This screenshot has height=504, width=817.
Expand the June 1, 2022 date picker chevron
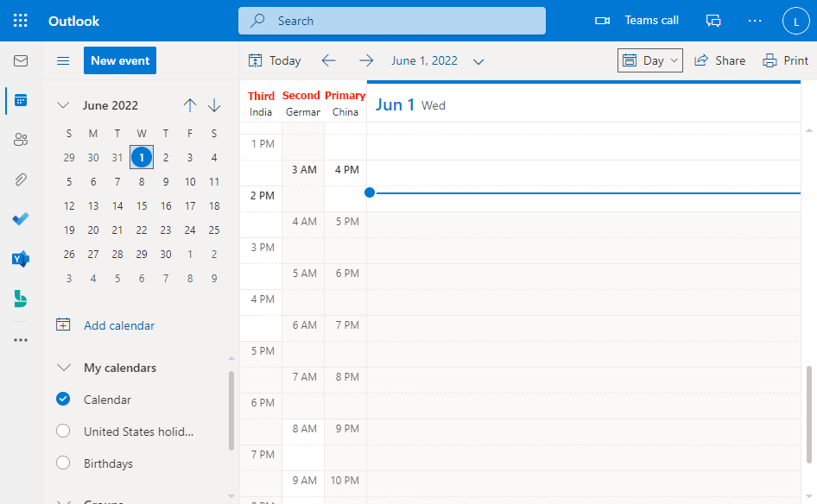[x=478, y=61]
